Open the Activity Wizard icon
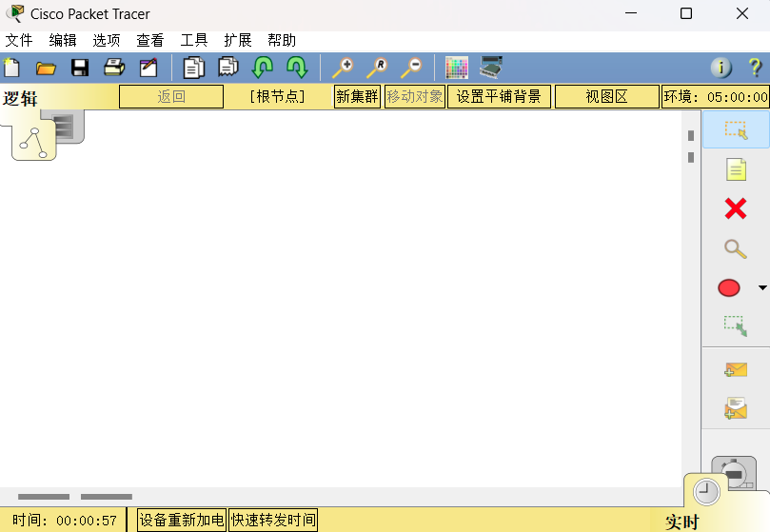Image resolution: width=770 pixels, height=532 pixels. (148, 68)
